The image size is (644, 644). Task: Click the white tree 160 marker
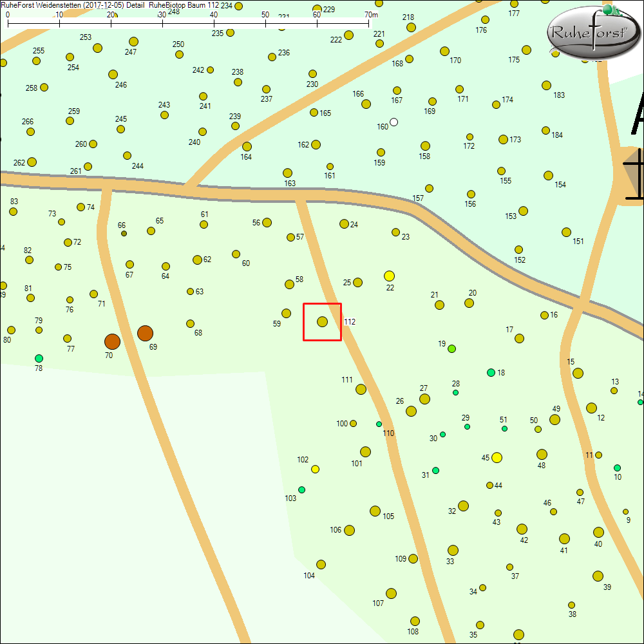click(x=394, y=122)
